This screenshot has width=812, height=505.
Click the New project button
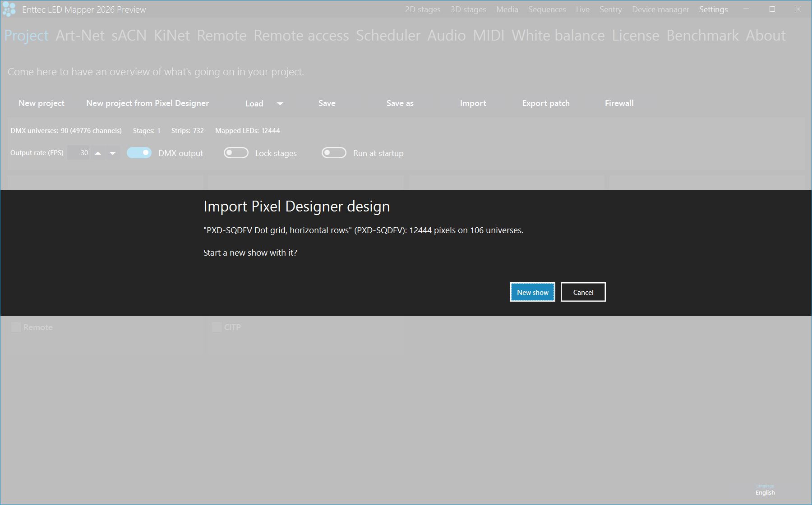click(x=42, y=103)
